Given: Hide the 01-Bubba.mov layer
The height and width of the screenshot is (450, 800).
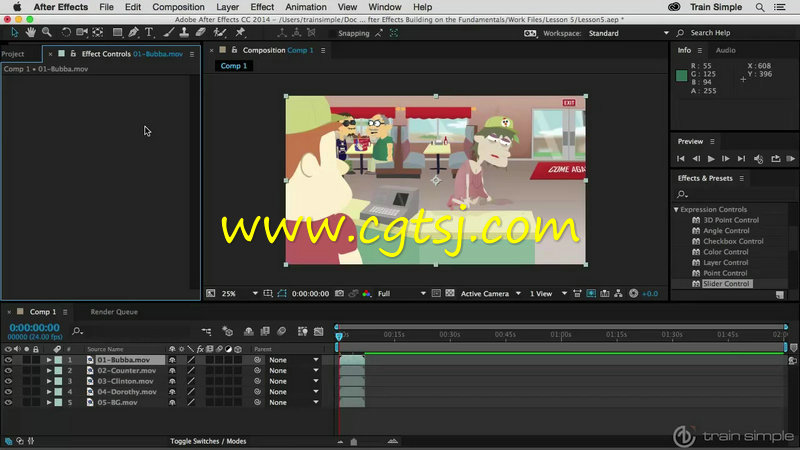Looking at the screenshot, I should (x=8, y=360).
